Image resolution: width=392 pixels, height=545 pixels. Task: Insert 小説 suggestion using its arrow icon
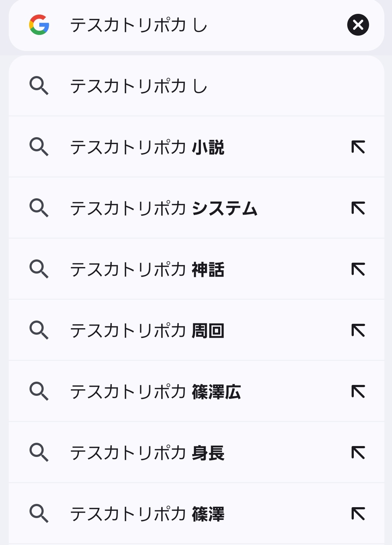(358, 147)
